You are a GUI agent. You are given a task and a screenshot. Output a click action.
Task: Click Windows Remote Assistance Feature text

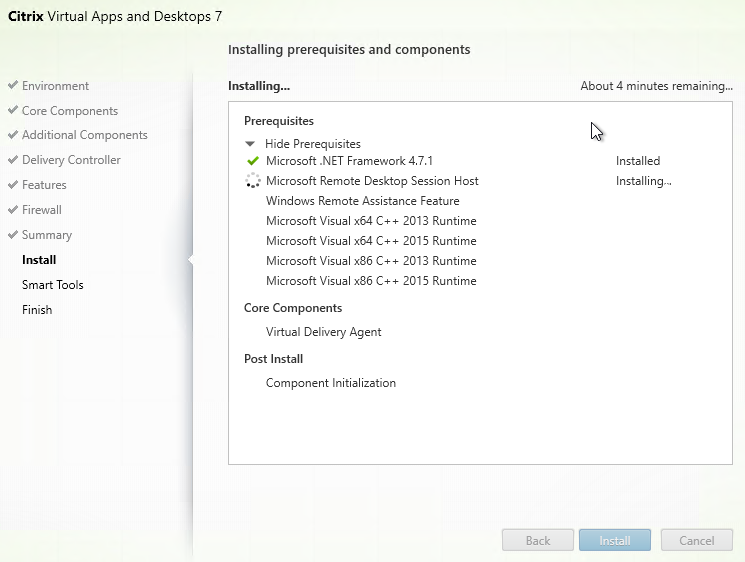(x=363, y=201)
